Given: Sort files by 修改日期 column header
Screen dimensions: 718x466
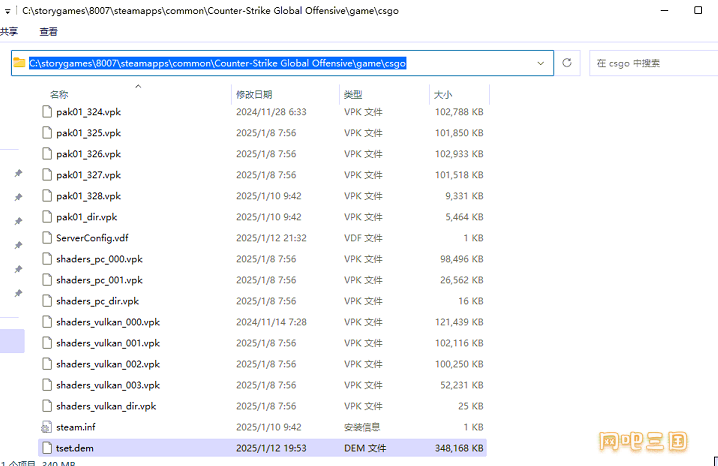Looking at the screenshot, I should [254, 94].
